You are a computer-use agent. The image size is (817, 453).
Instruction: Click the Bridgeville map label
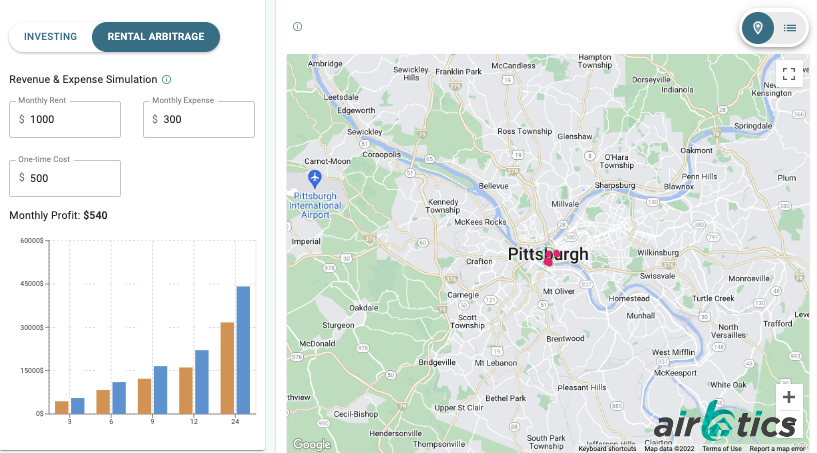tap(437, 362)
